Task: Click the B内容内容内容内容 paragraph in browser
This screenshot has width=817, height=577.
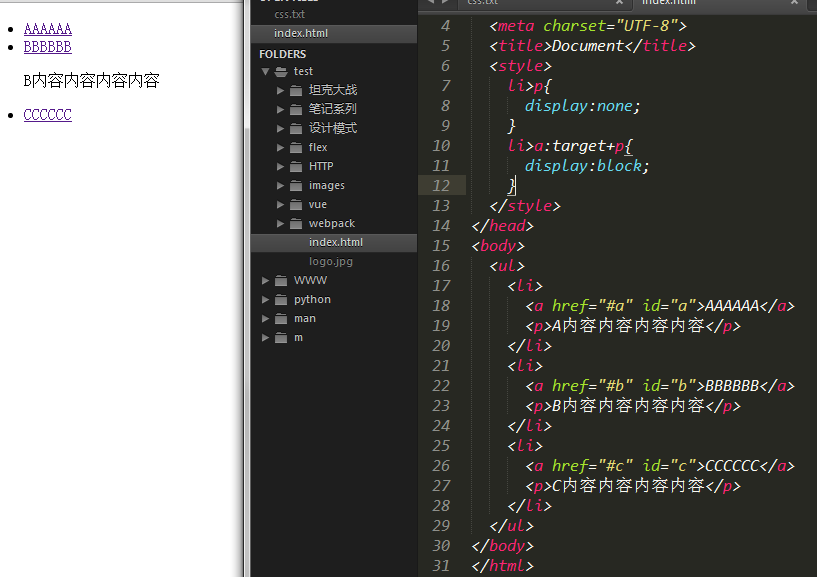Action: 91,81
